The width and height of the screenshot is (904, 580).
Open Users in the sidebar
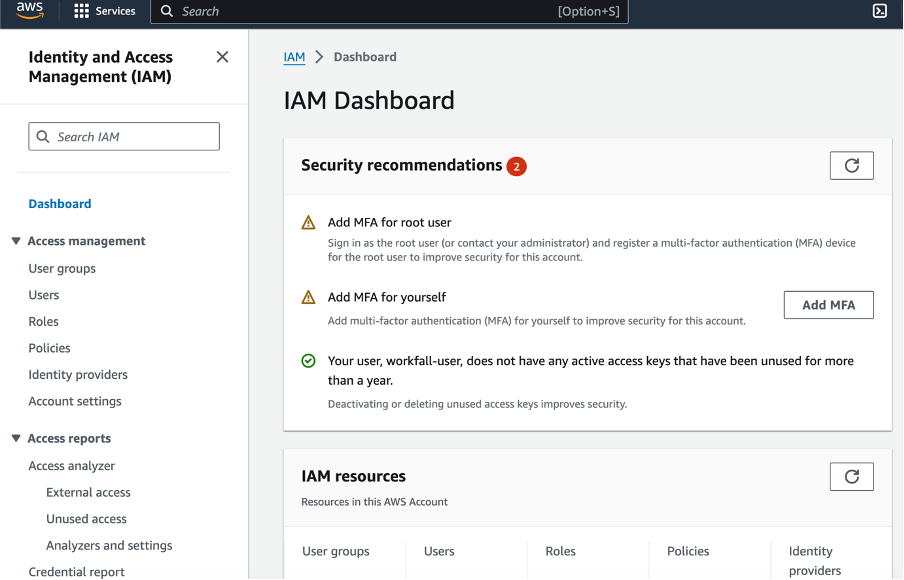44,295
